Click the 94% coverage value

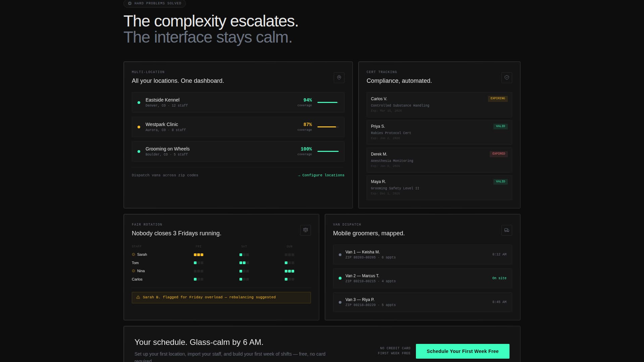coord(308,100)
